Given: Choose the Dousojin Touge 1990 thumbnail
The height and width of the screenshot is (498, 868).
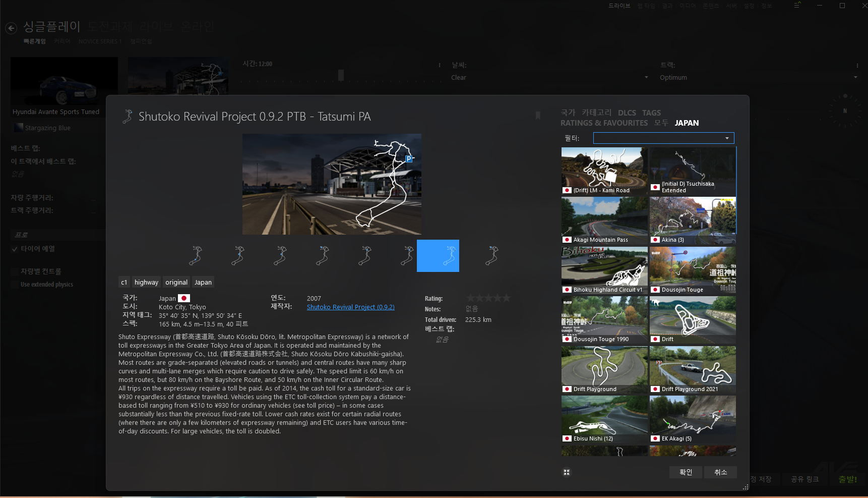Looking at the screenshot, I should (x=604, y=320).
